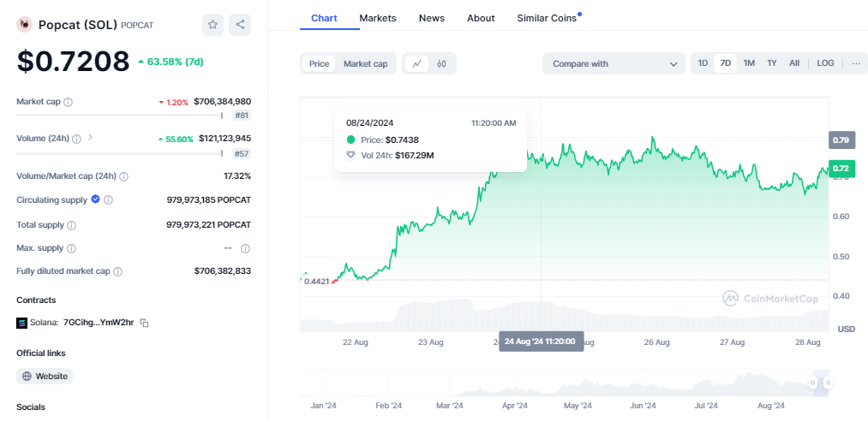868x422 pixels.
Task: Open info icon beside Volume/Market cap (24h)
Action: point(123,176)
